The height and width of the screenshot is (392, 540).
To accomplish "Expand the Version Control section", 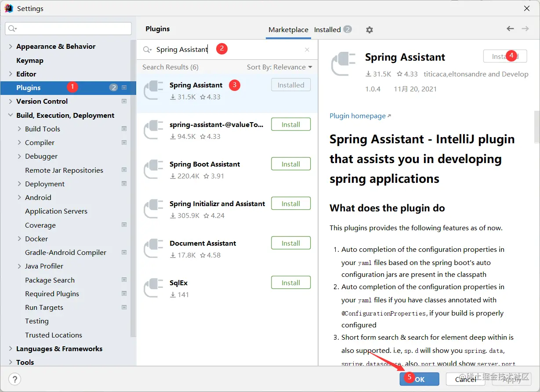I will pyautogui.click(x=11, y=101).
